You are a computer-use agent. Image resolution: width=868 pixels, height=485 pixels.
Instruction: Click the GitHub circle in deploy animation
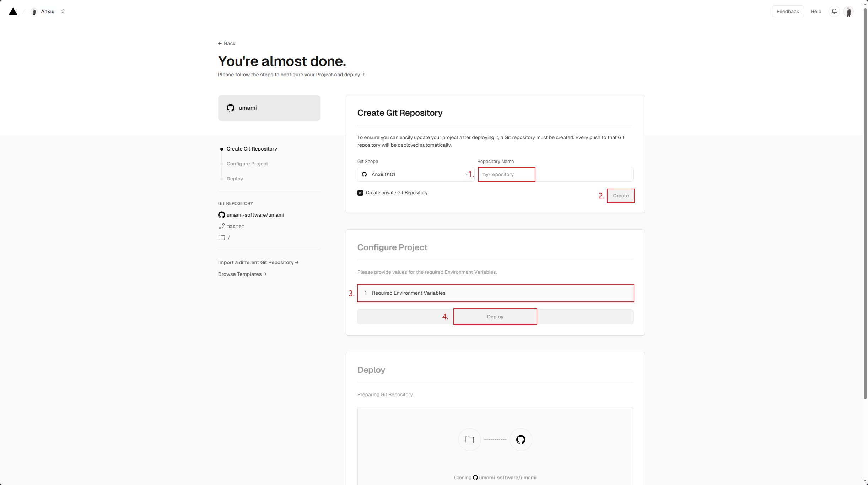(521, 440)
